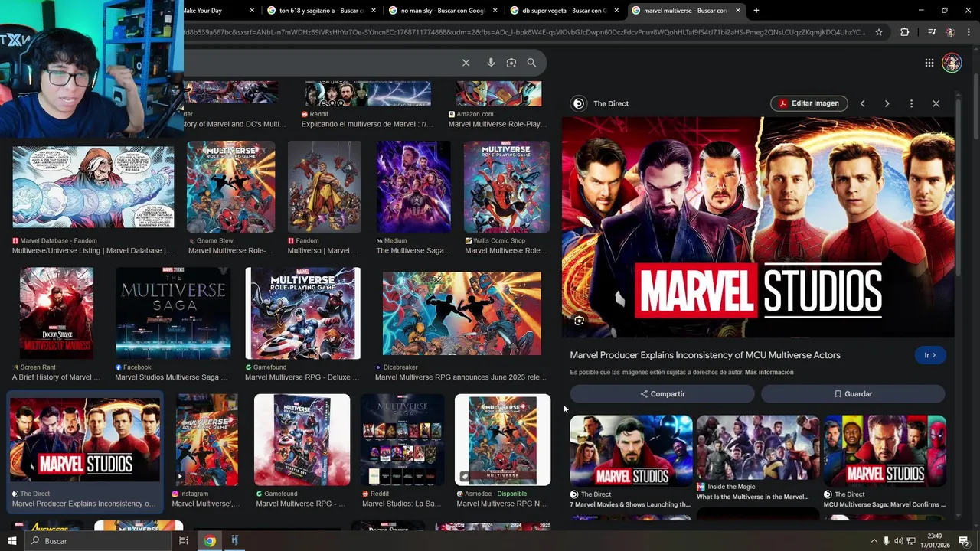The width and height of the screenshot is (980, 551).
Task: Open the Chrome profile avatar in toolbar
Action: click(x=951, y=32)
